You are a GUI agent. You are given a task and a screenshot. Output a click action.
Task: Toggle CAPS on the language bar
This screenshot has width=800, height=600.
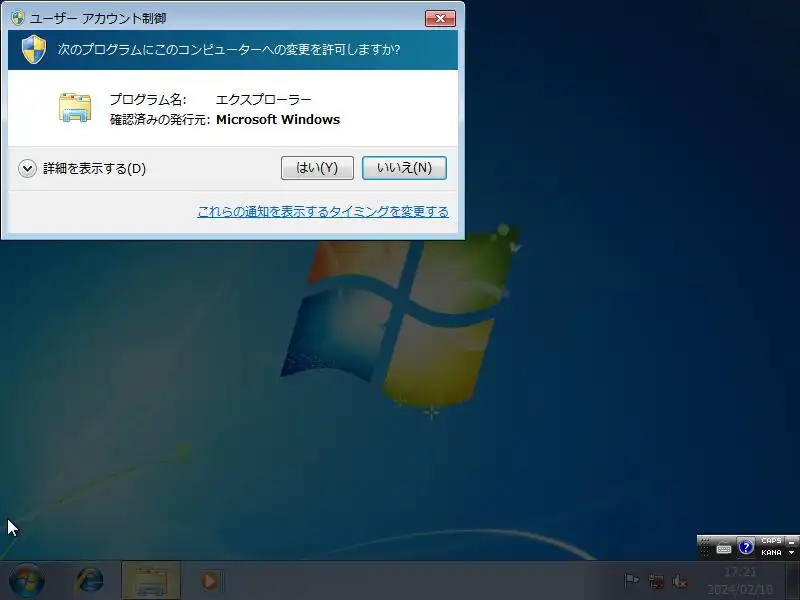coord(771,541)
